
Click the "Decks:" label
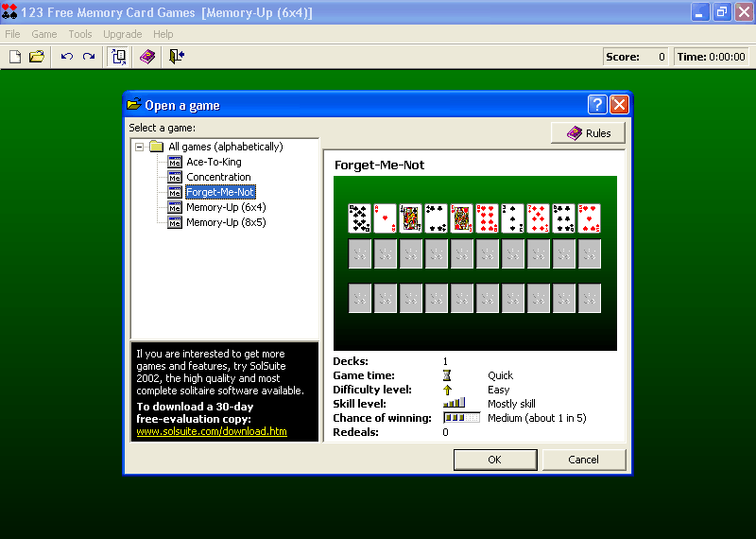[x=351, y=361]
